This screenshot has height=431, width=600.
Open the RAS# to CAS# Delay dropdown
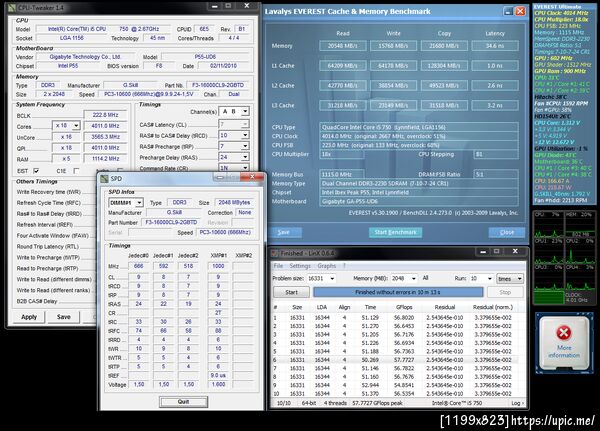click(x=245, y=135)
